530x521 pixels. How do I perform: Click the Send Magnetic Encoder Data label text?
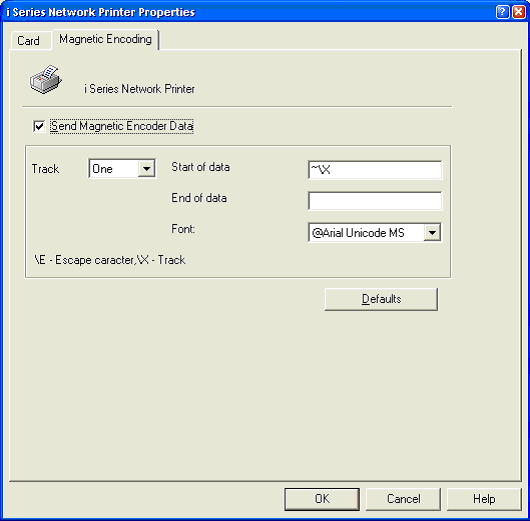pyautogui.click(x=122, y=126)
